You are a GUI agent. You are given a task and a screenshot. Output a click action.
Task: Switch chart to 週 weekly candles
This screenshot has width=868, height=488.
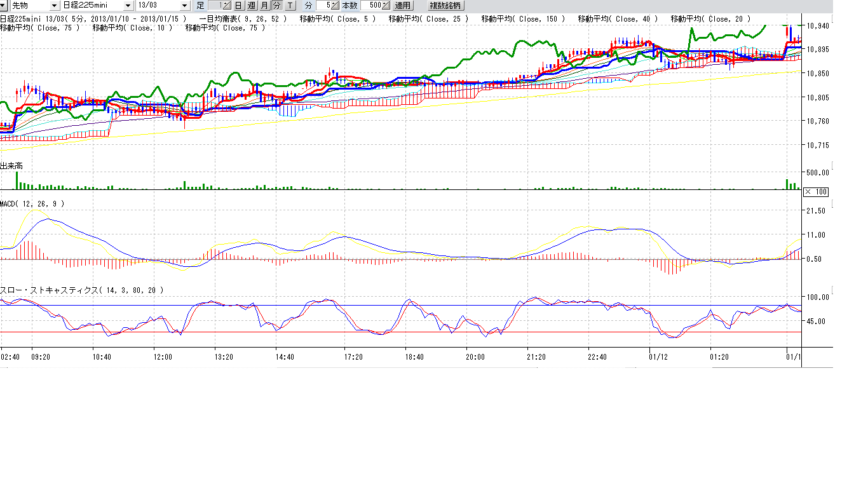point(251,6)
